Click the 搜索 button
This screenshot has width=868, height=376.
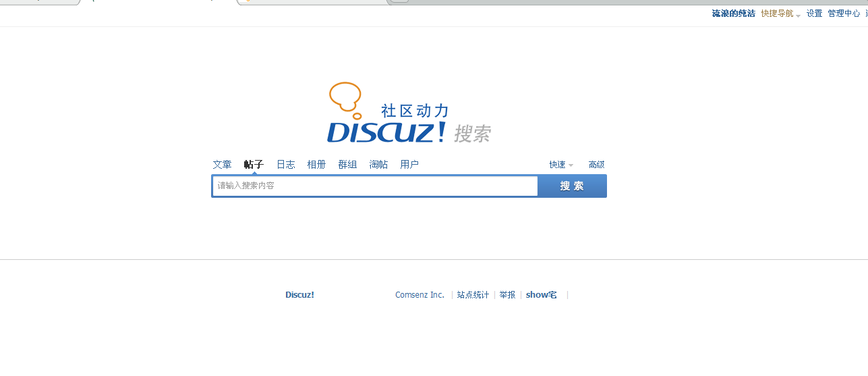point(572,186)
